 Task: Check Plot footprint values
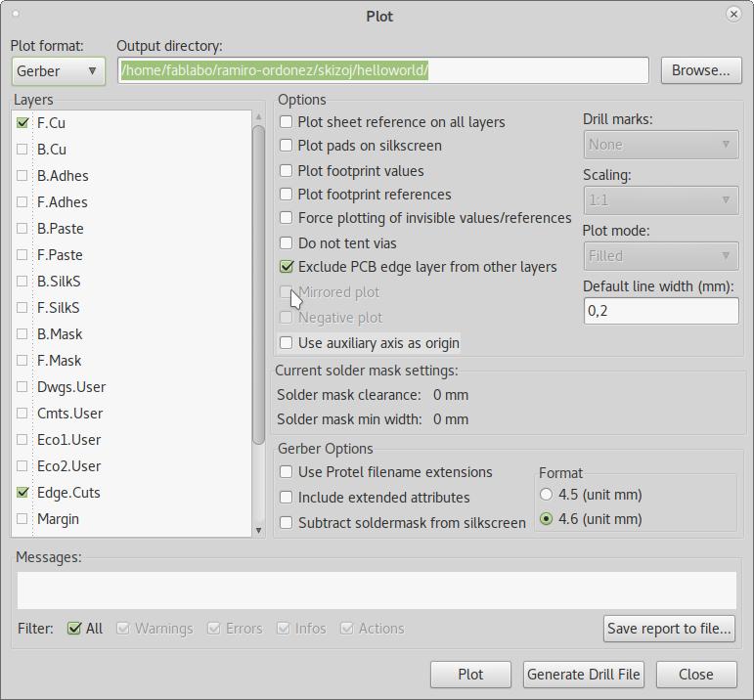pos(287,170)
